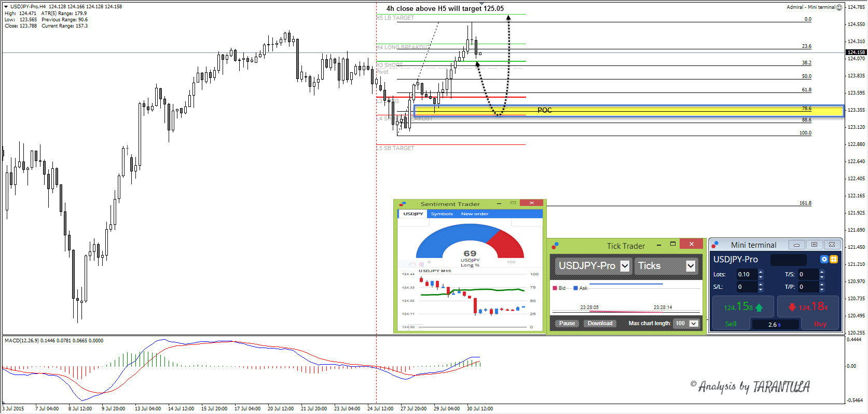
Task: Click the text '4h close above H5 will target 125.05'
Action: [445, 8]
